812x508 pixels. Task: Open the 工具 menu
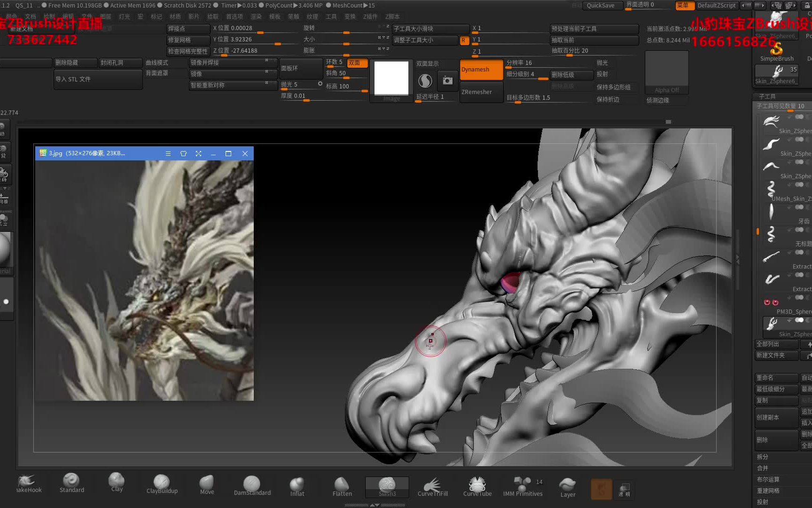click(331, 16)
